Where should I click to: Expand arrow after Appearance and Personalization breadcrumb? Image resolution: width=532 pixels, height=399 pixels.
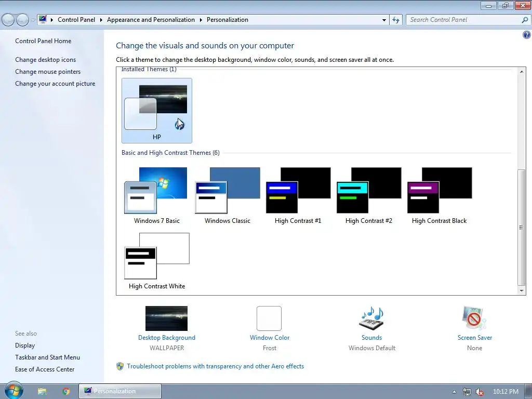[201, 20]
